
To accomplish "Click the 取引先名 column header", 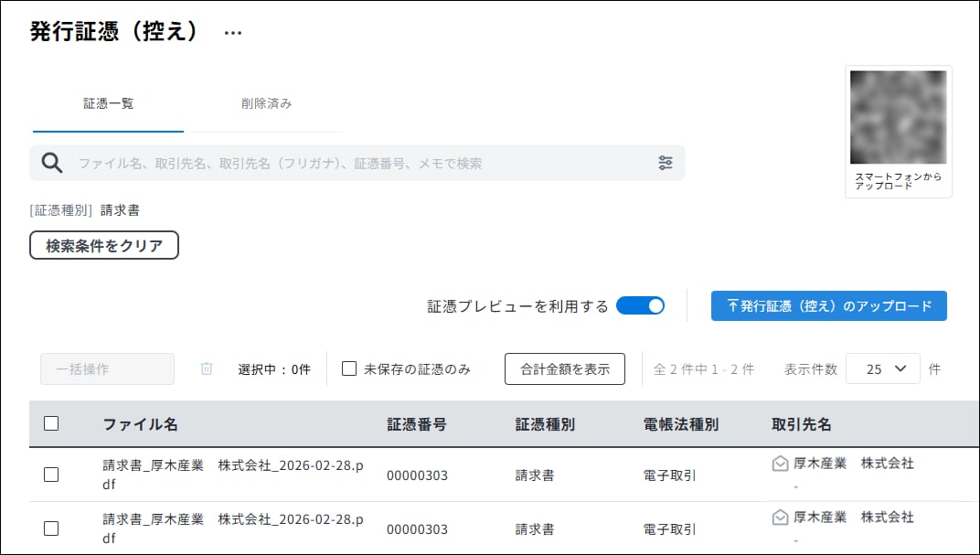I will 801,424.
